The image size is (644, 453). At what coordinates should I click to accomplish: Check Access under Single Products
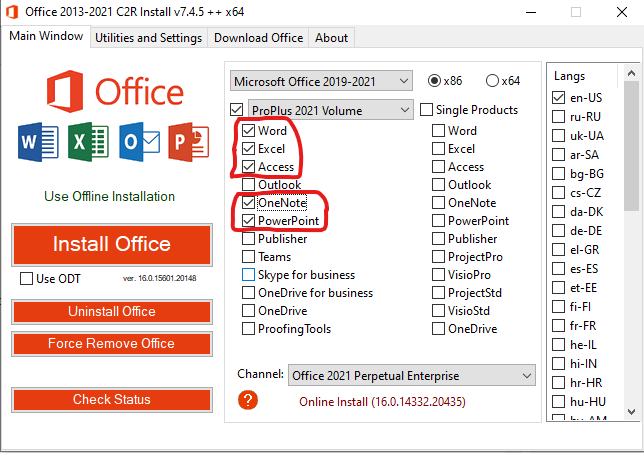tap(438, 167)
